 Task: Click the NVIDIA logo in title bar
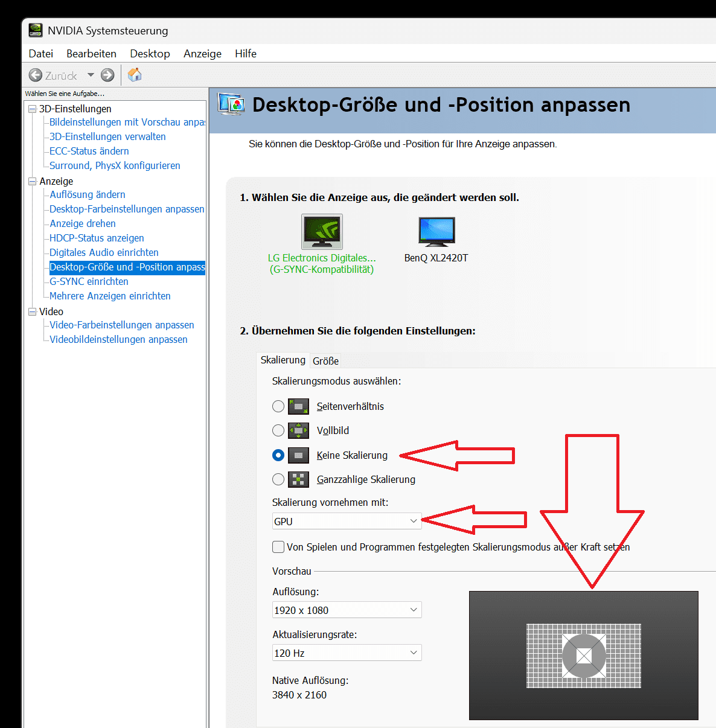click(x=36, y=30)
